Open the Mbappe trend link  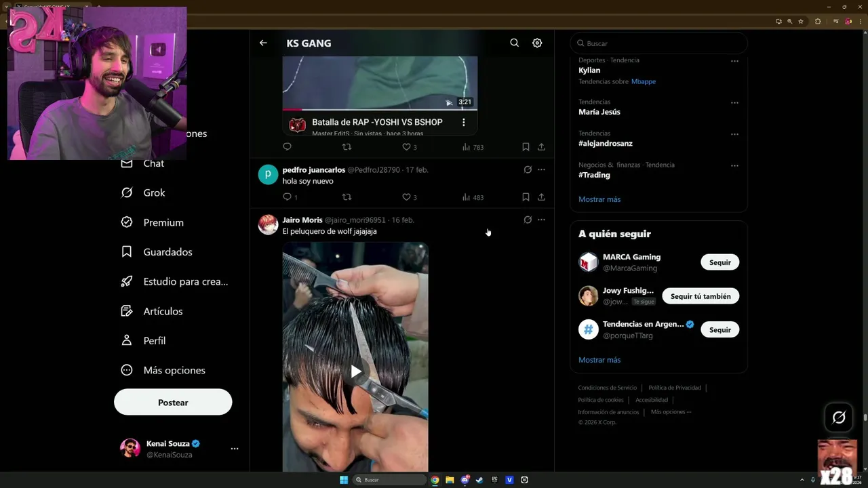[644, 81]
